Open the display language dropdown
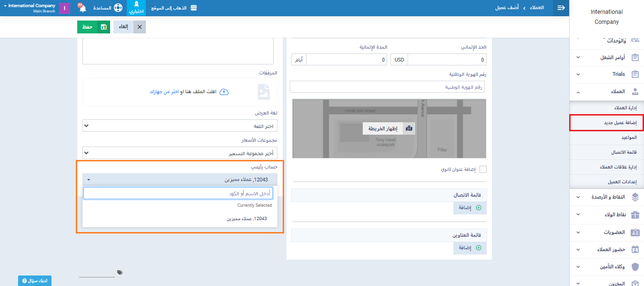 click(x=180, y=126)
